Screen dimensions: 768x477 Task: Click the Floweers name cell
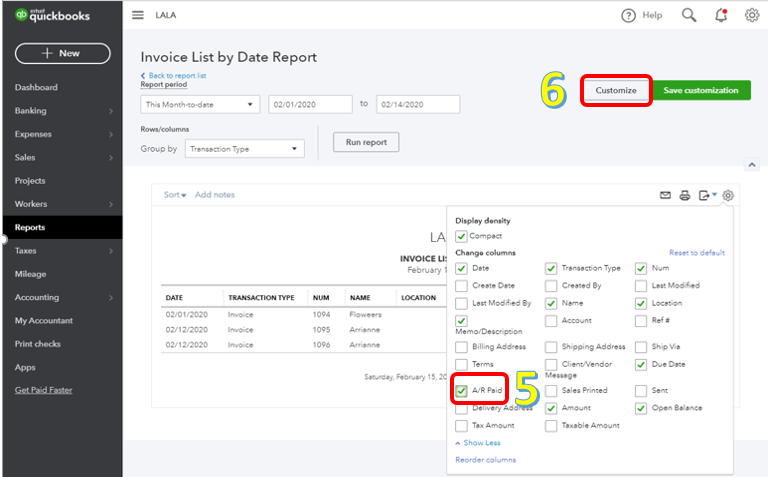365,314
